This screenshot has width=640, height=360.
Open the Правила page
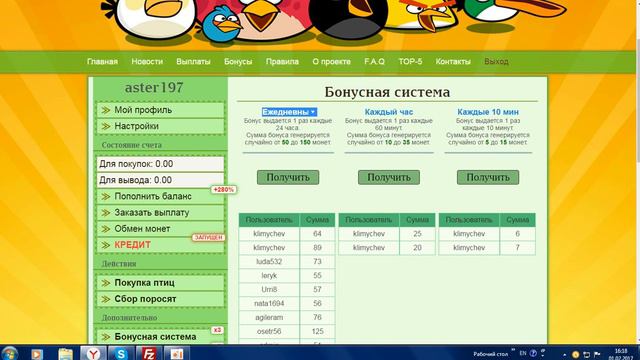pos(282,62)
